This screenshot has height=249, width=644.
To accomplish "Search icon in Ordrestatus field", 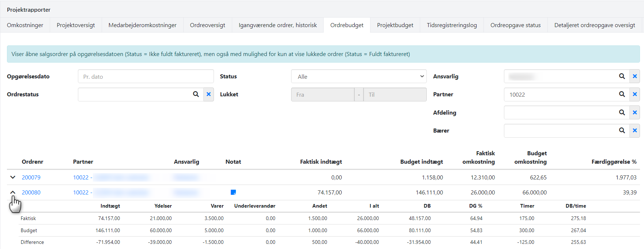I will click(196, 94).
